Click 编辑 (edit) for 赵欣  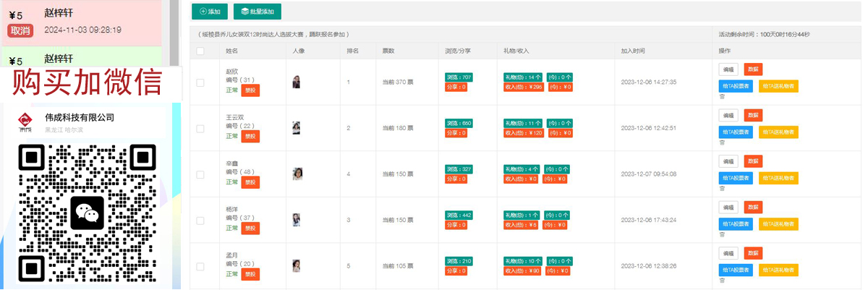click(x=728, y=69)
